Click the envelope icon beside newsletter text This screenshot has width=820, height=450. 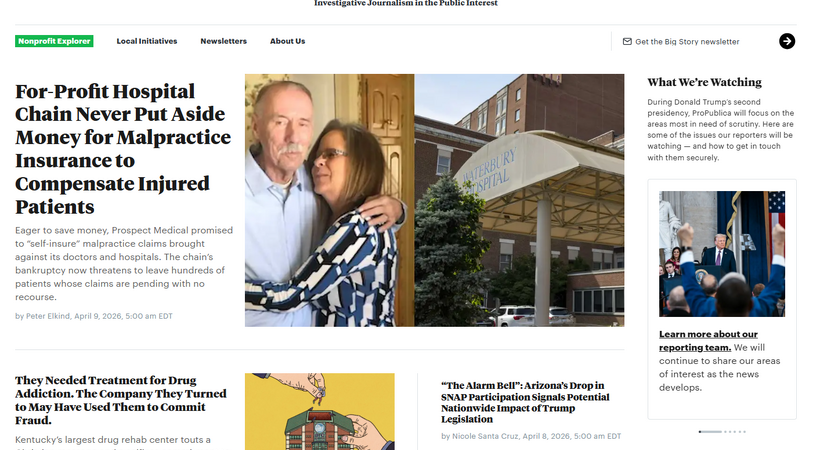[x=627, y=41]
